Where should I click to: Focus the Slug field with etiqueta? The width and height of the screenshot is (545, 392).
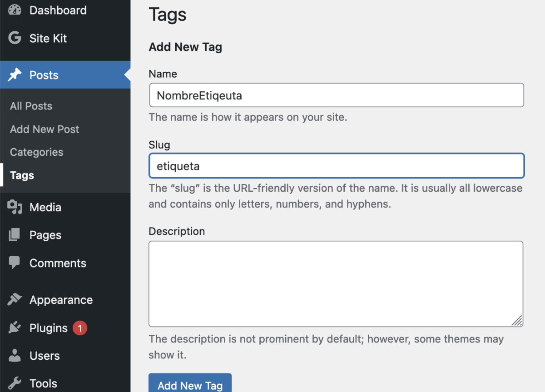tap(337, 166)
